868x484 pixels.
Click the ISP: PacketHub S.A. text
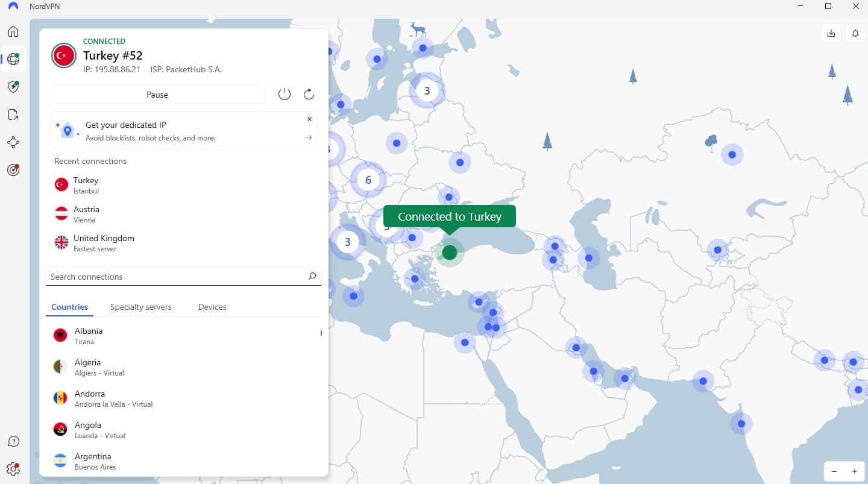click(186, 69)
